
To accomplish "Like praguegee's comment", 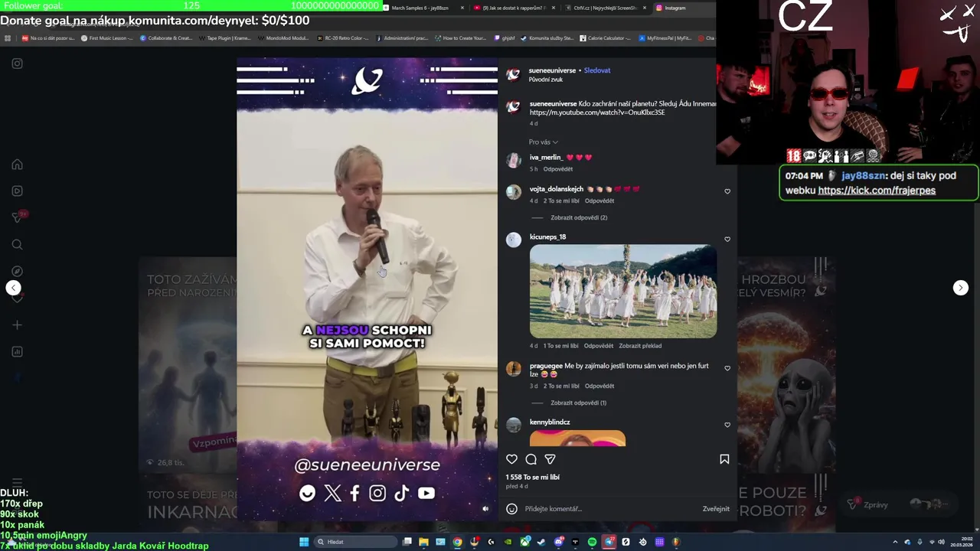I will pyautogui.click(x=727, y=368).
